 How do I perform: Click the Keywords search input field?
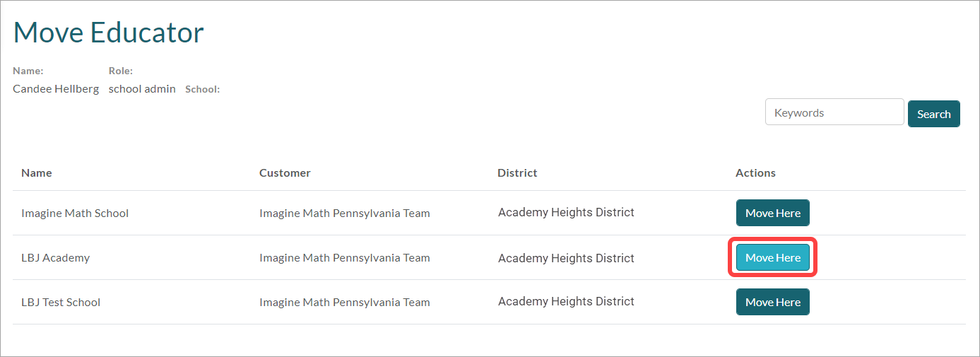(x=834, y=112)
